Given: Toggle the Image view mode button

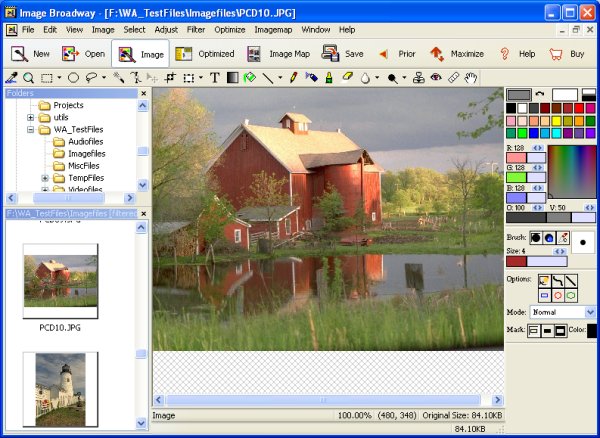Looking at the screenshot, I should (141, 53).
